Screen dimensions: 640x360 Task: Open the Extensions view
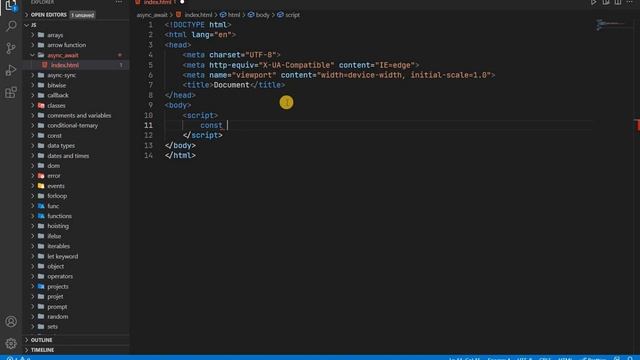(x=11, y=92)
